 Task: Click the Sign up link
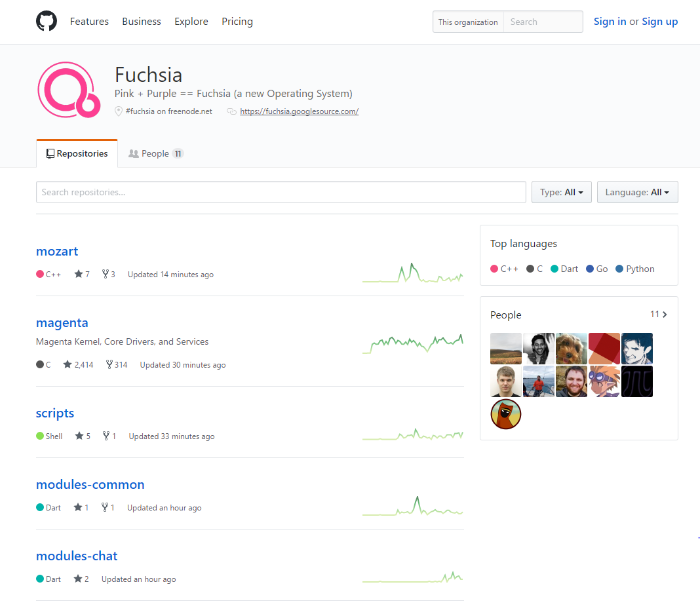[660, 22]
